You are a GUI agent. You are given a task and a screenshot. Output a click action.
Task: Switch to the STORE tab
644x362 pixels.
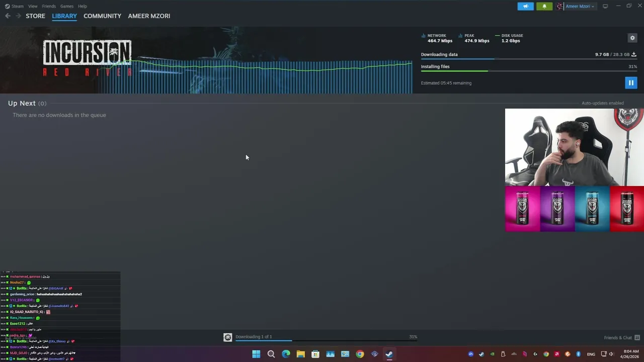point(35,16)
